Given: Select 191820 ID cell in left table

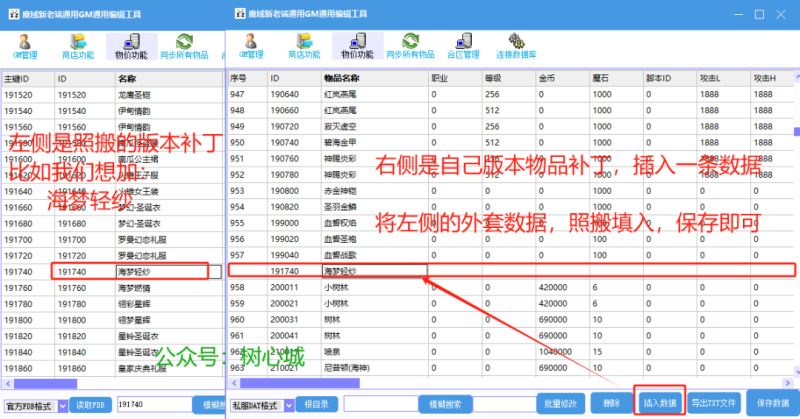Looking at the screenshot, I should click(85, 336).
